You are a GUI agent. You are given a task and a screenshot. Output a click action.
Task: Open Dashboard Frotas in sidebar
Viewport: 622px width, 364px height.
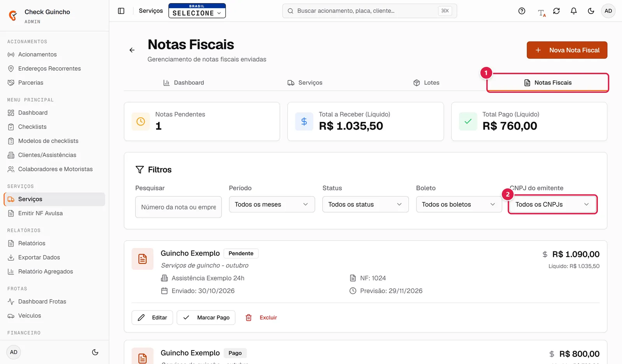click(x=54, y=301)
